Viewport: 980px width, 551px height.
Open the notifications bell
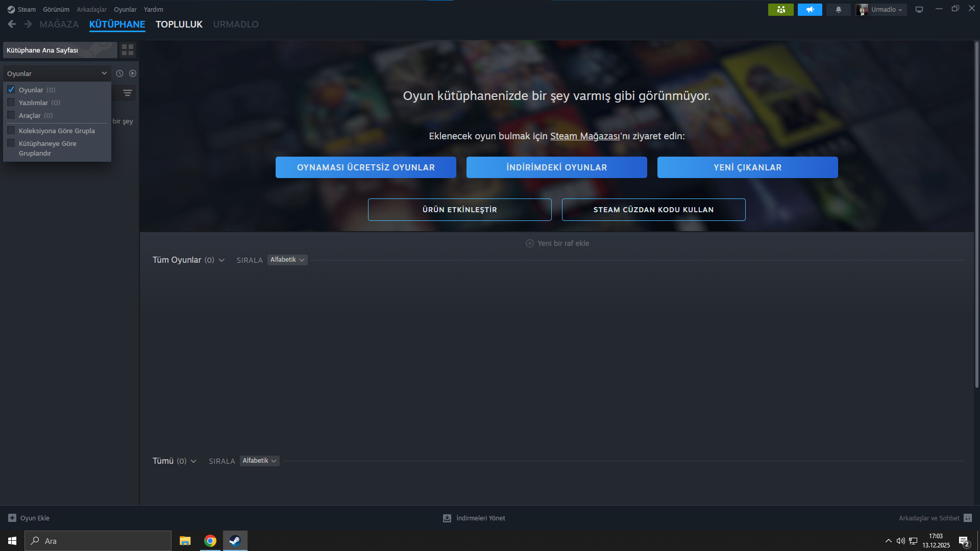(x=839, y=10)
